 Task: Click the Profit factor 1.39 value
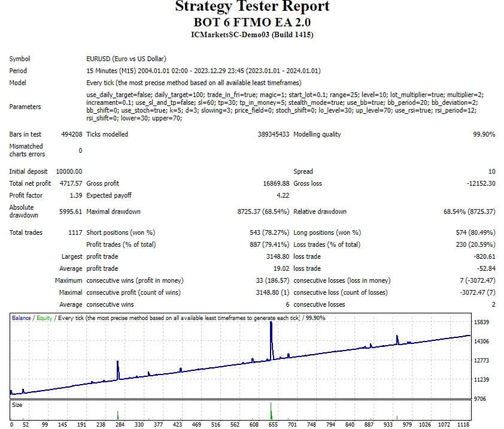pos(76,195)
